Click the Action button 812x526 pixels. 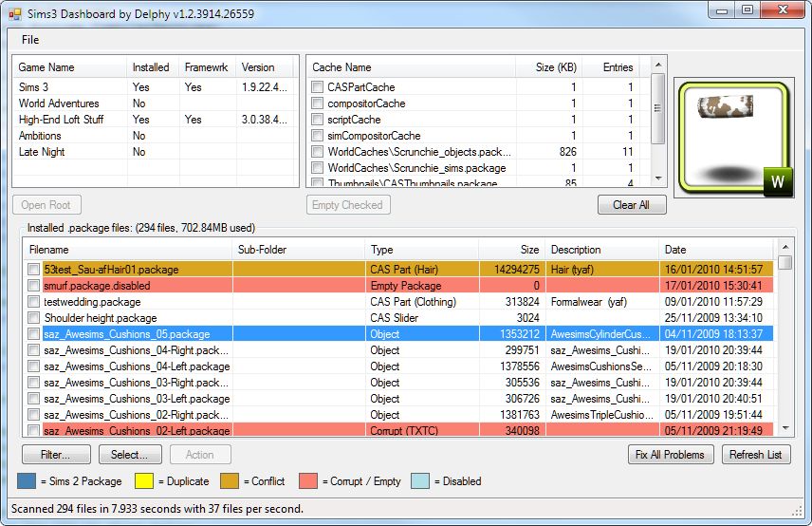pos(200,455)
